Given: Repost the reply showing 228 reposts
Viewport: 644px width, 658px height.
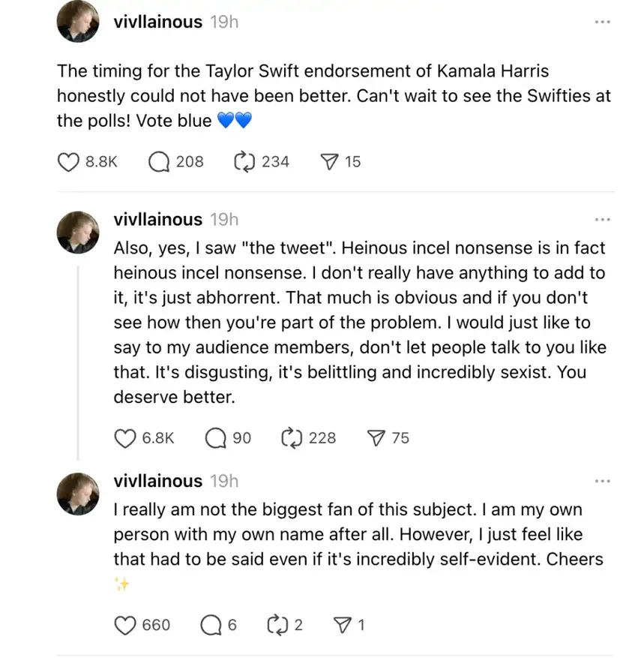Looking at the screenshot, I should pyautogui.click(x=292, y=438).
